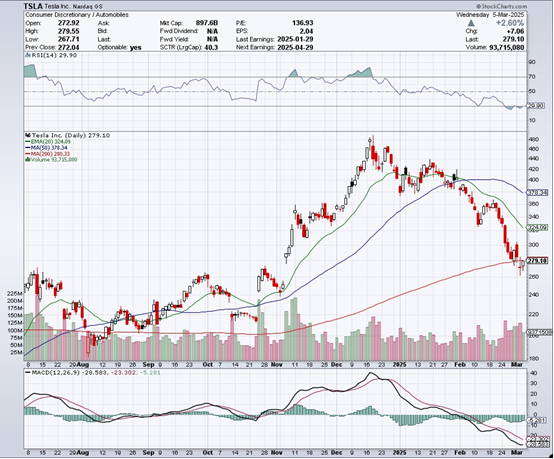Click the Tesla Inc. Nasdaq GS company name
The height and width of the screenshot is (459, 554).
[74, 7]
